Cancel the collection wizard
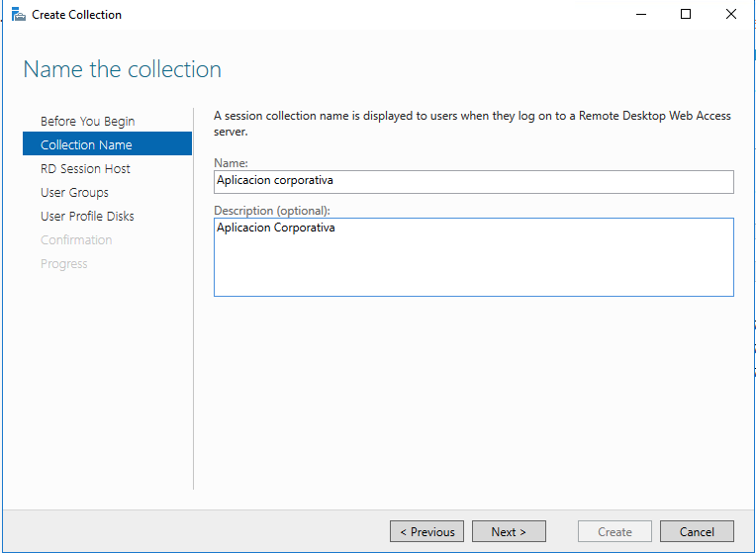 (697, 531)
